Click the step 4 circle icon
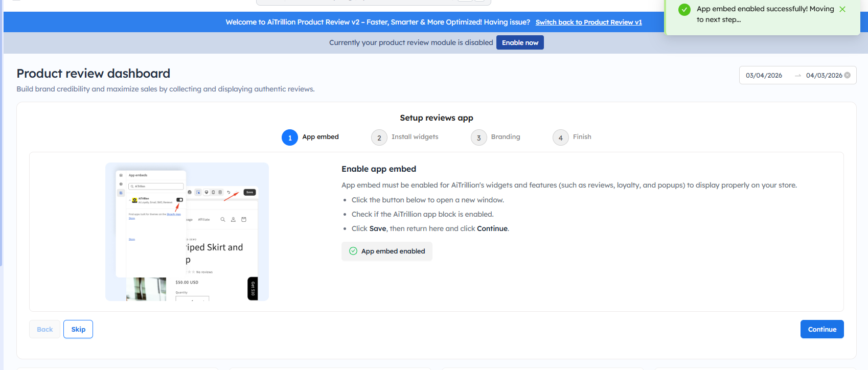This screenshot has height=370, width=868. [560, 137]
